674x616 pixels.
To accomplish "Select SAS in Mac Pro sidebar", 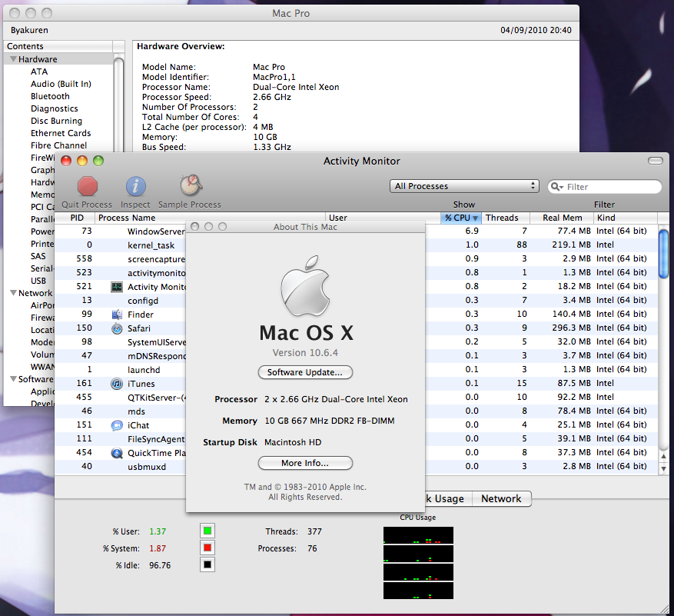I will pos(38,256).
